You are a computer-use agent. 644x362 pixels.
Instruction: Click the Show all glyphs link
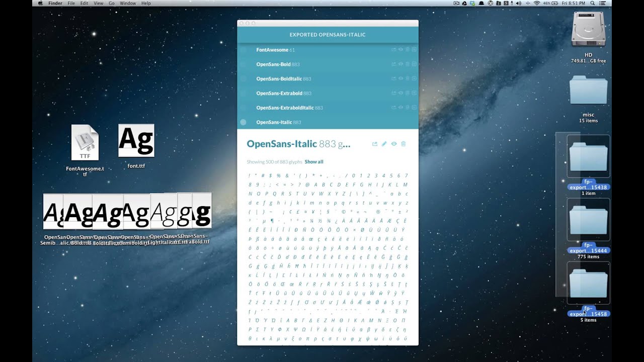(314, 162)
